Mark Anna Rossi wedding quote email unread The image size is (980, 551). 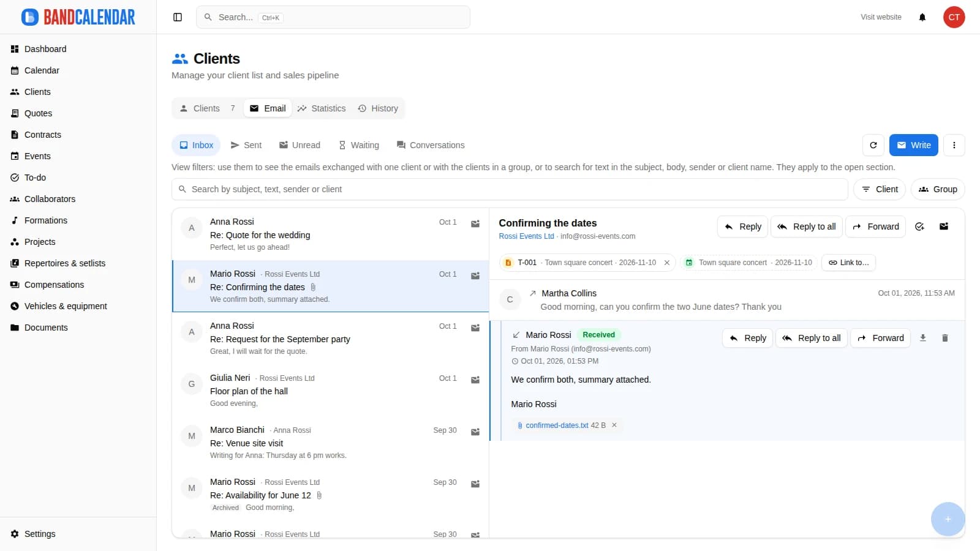point(475,223)
